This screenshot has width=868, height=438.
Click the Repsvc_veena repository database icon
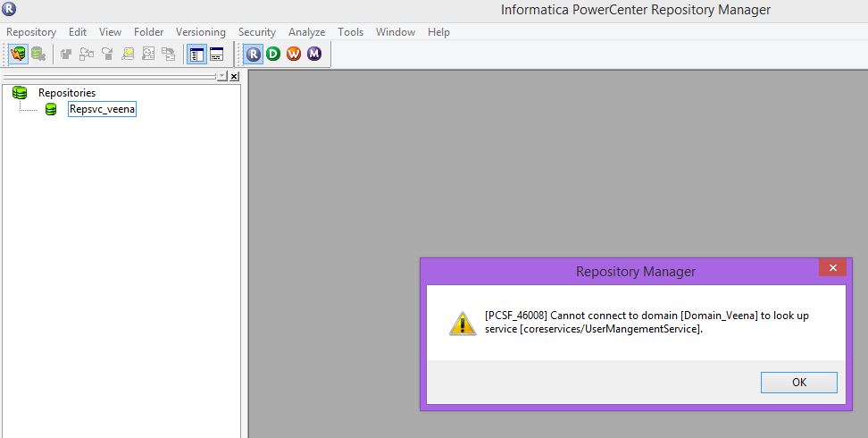51,109
